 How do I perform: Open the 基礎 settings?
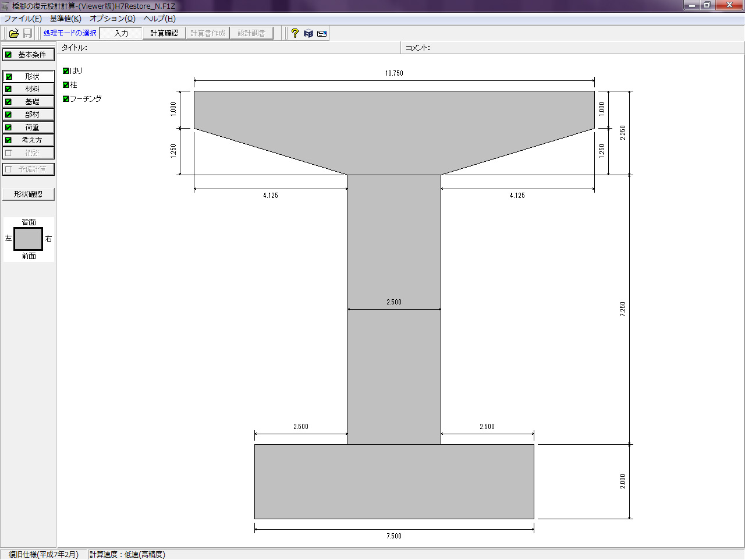pos(29,102)
